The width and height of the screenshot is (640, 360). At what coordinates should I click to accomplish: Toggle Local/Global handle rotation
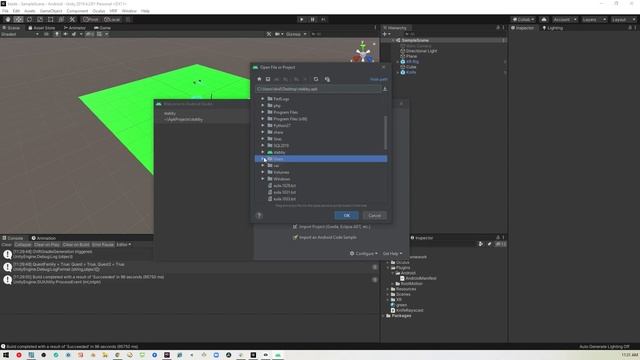[111, 20]
